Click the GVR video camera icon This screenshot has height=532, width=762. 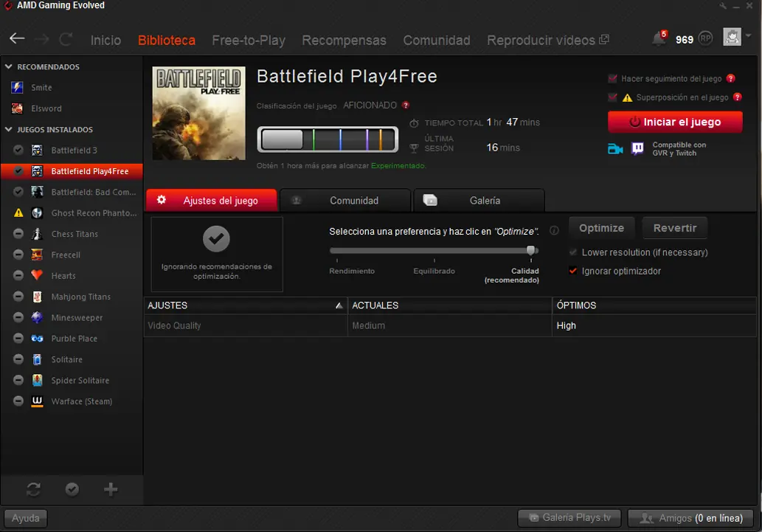pyautogui.click(x=615, y=149)
